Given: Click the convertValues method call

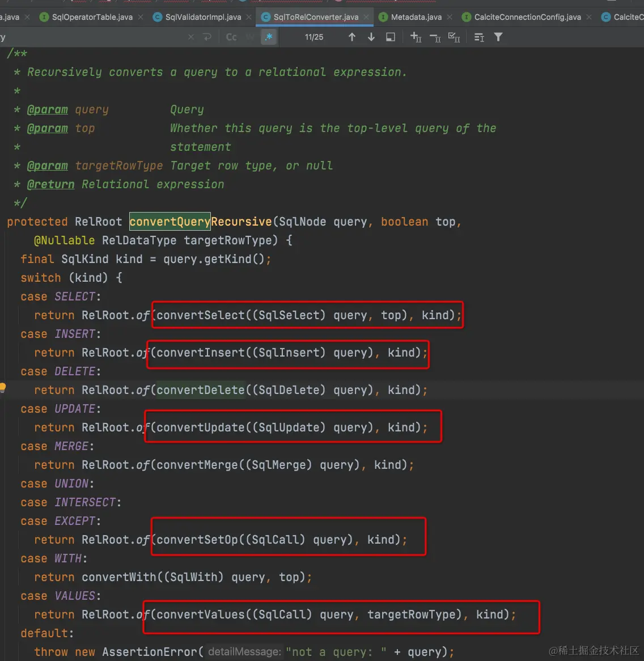Looking at the screenshot, I should (201, 615).
